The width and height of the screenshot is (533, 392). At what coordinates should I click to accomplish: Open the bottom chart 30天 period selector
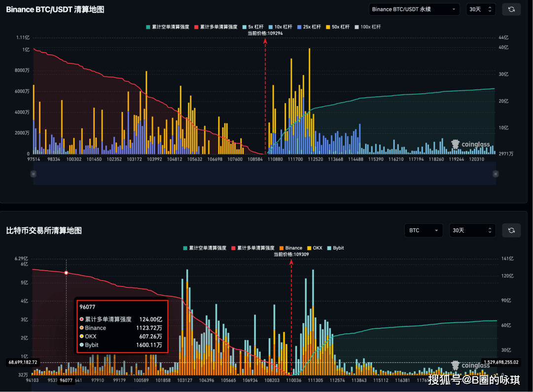(x=472, y=230)
